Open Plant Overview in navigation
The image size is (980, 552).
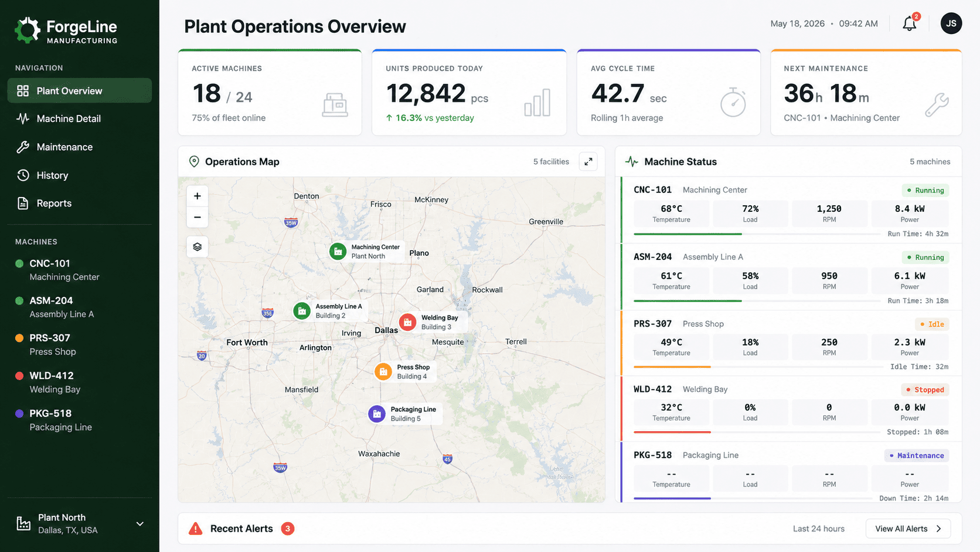(80, 91)
